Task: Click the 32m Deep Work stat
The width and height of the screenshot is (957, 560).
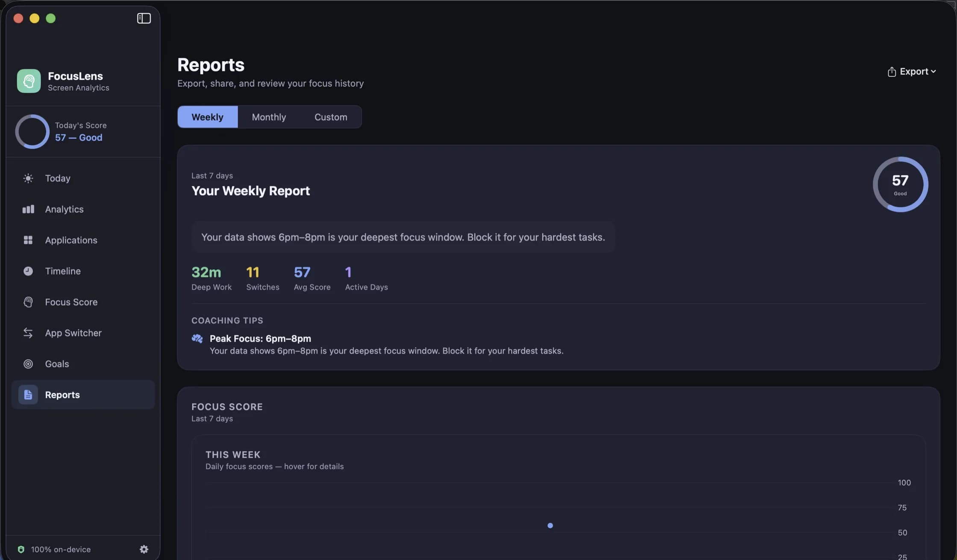Action: (211, 278)
